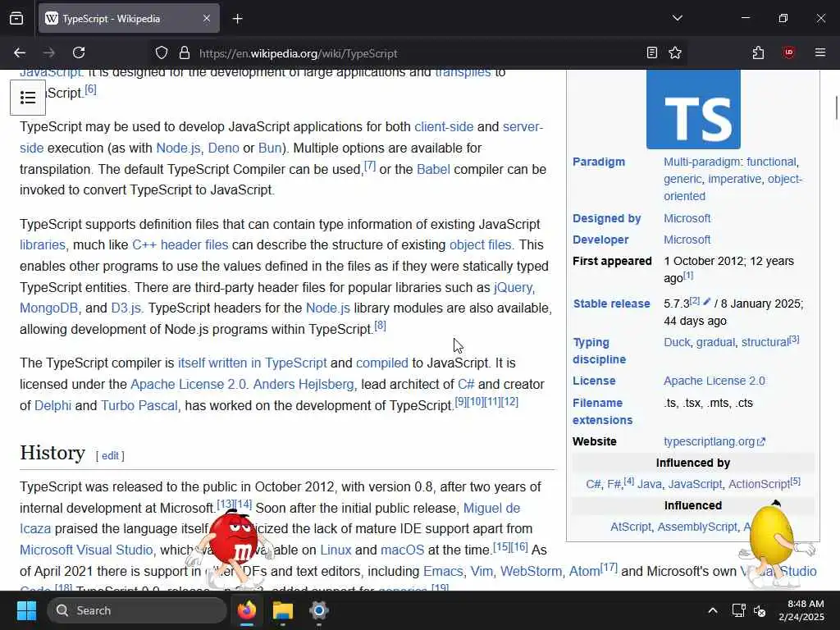The height and width of the screenshot is (630, 840).
Task: Open the object files link
Action: pyautogui.click(x=481, y=244)
